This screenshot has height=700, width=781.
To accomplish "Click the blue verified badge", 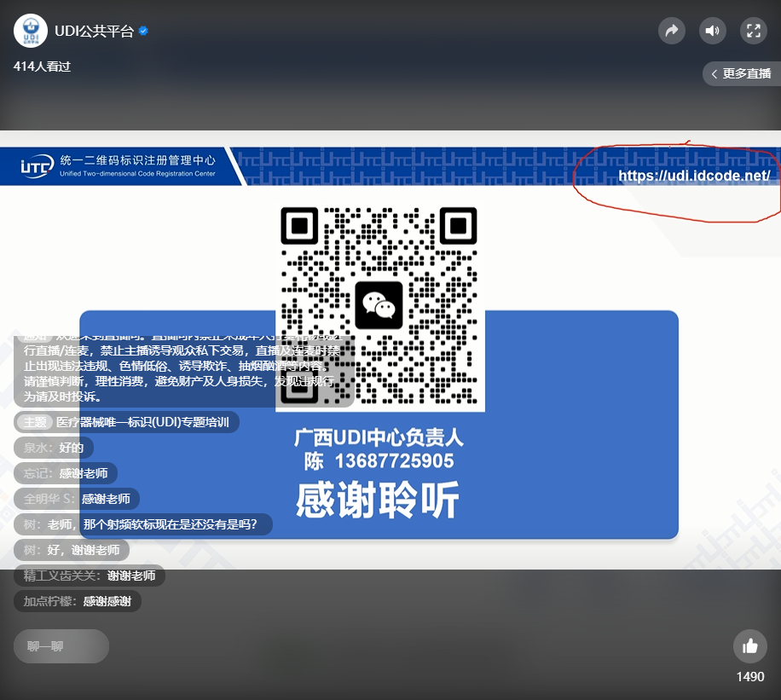I will (x=143, y=31).
